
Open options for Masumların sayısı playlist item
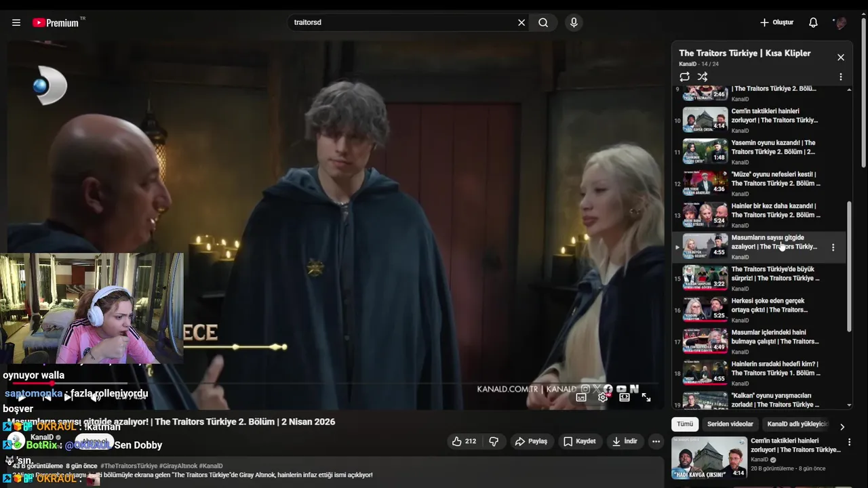(x=833, y=247)
